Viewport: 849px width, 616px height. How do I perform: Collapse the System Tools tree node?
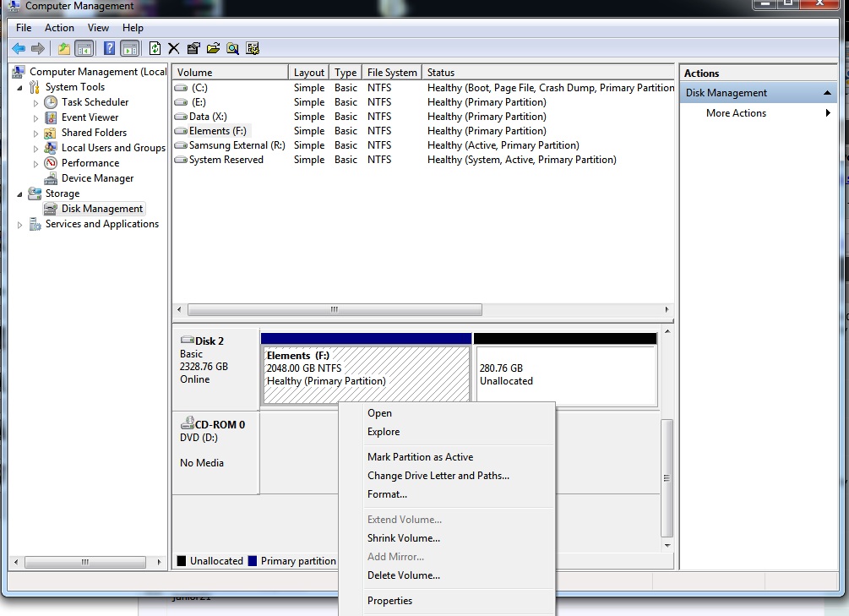tap(19, 88)
